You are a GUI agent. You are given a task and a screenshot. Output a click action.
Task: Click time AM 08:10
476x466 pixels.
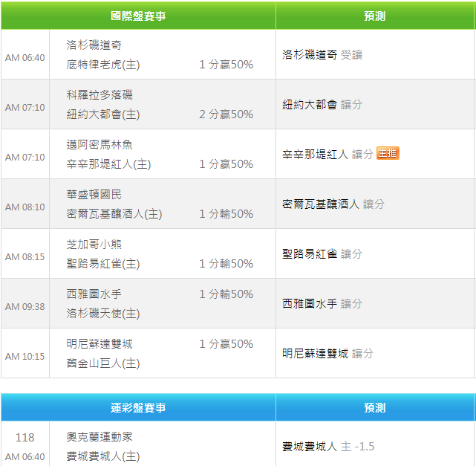pyautogui.click(x=25, y=207)
